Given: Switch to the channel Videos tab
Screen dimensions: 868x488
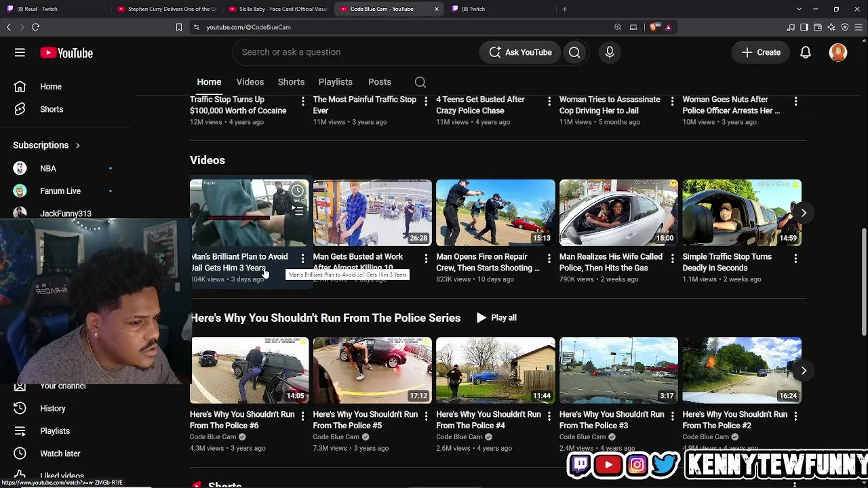Looking at the screenshot, I should (250, 82).
